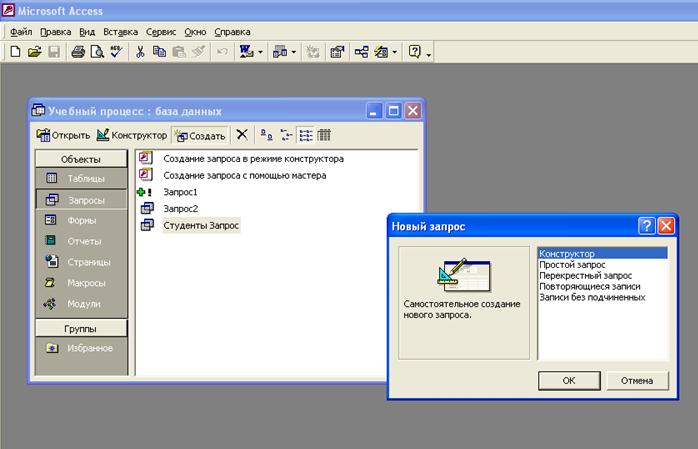Click the Paste clipboard icon
Screen dimensions: 698x449
(179, 52)
